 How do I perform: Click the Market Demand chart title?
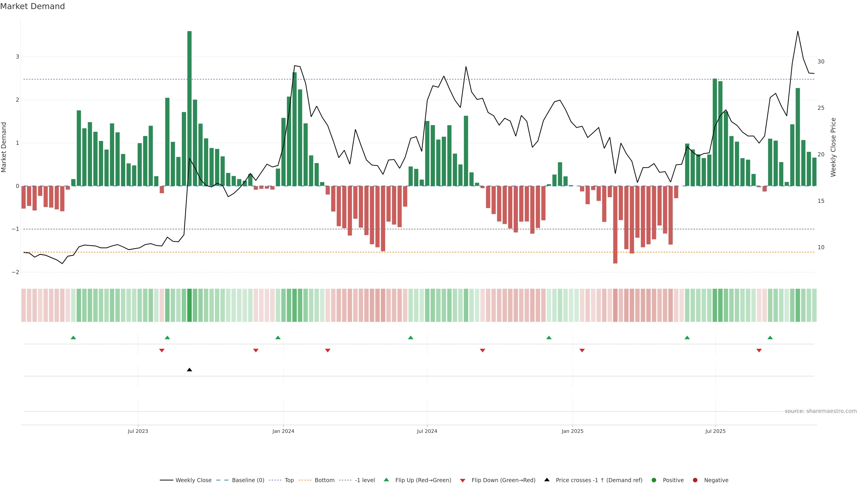coord(32,6)
